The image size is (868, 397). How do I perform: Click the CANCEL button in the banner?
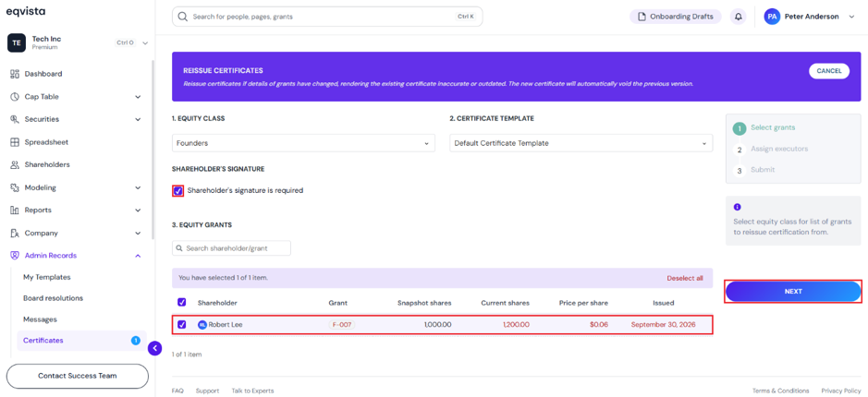tap(829, 71)
